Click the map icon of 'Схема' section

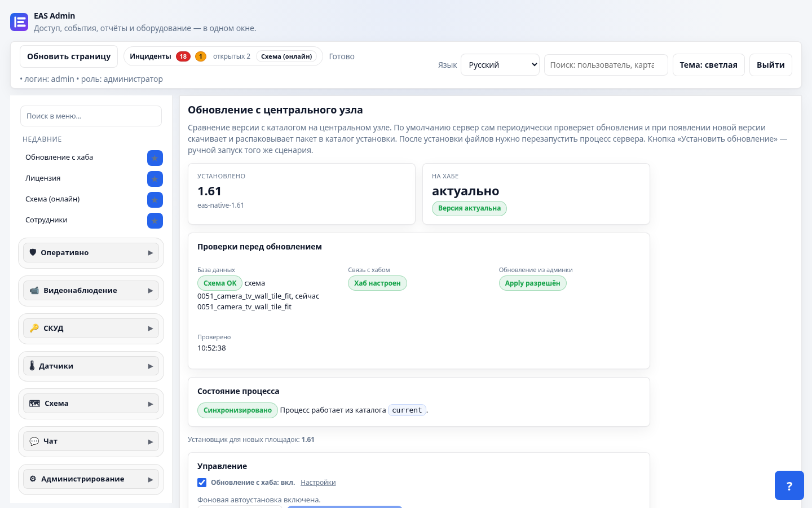click(35, 404)
